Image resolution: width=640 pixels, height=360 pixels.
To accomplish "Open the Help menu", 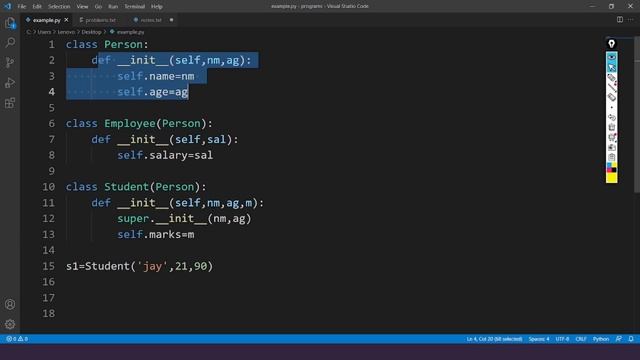I will click(157, 7).
